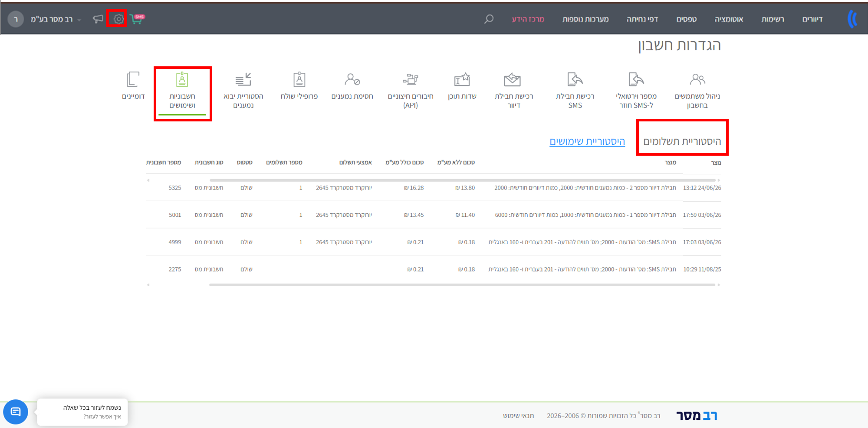The height and width of the screenshot is (428, 868).
Task: Click right arrow of the lower table scrollbar
Action: point(719,285)
